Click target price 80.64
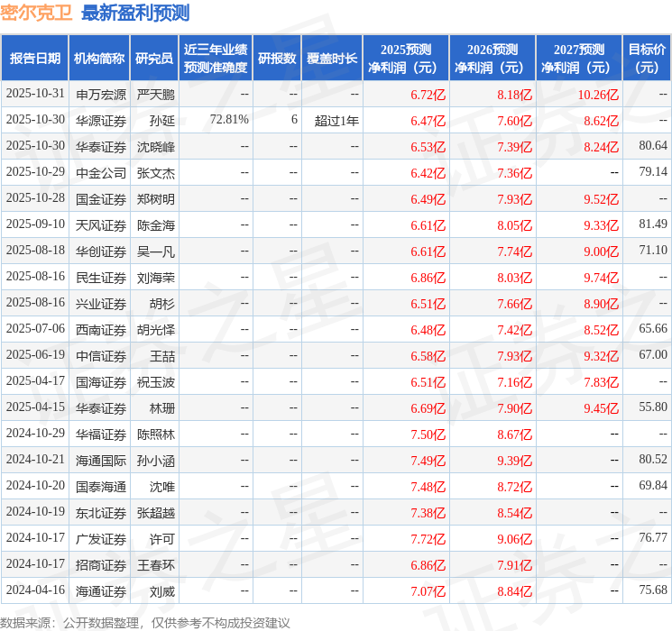Image resolution: width=672 pixels, height=631 pixels. coord(653,146)
